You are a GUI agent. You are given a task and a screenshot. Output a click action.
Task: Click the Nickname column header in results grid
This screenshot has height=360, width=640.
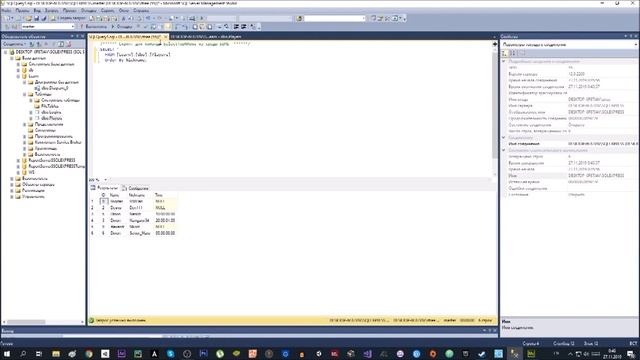click(x=137, y=195)
